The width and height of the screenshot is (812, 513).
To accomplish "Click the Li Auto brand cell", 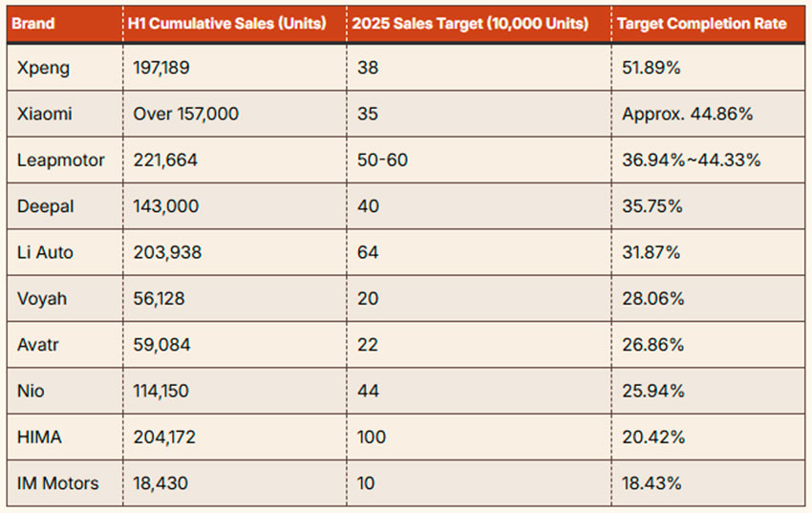I will coord(45,252).
